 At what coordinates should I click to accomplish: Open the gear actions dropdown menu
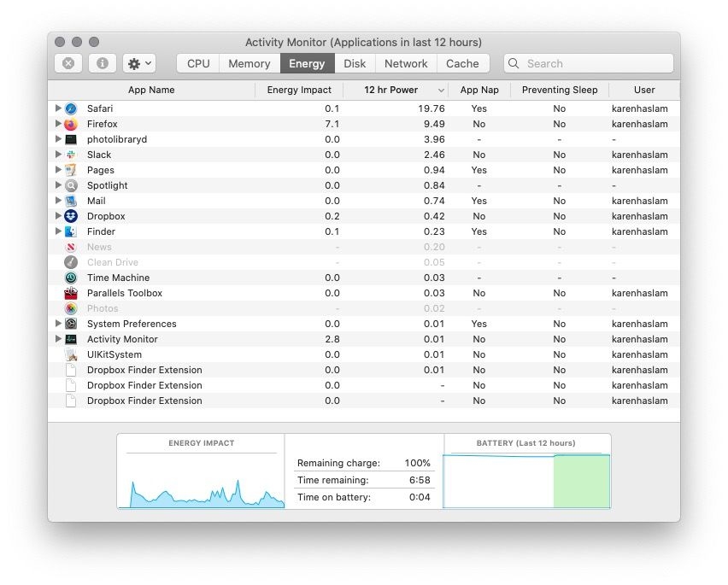click(139, 63)
